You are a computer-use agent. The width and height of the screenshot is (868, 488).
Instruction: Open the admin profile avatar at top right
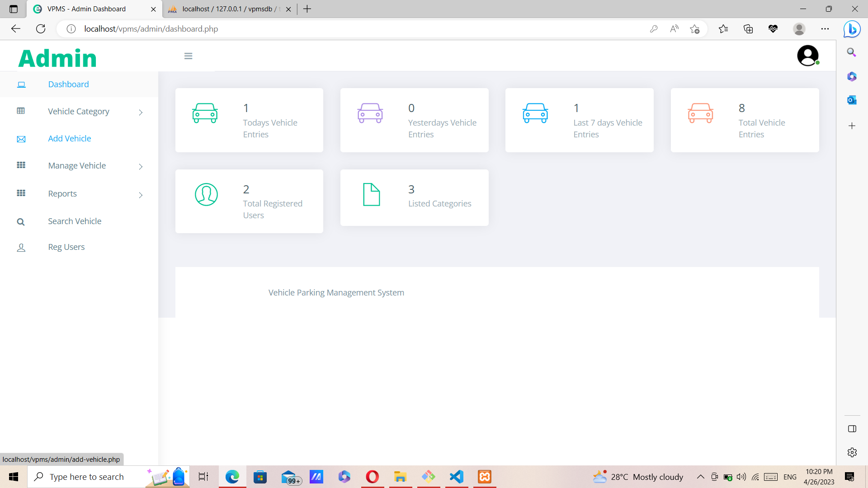click(x=808, y=55)
